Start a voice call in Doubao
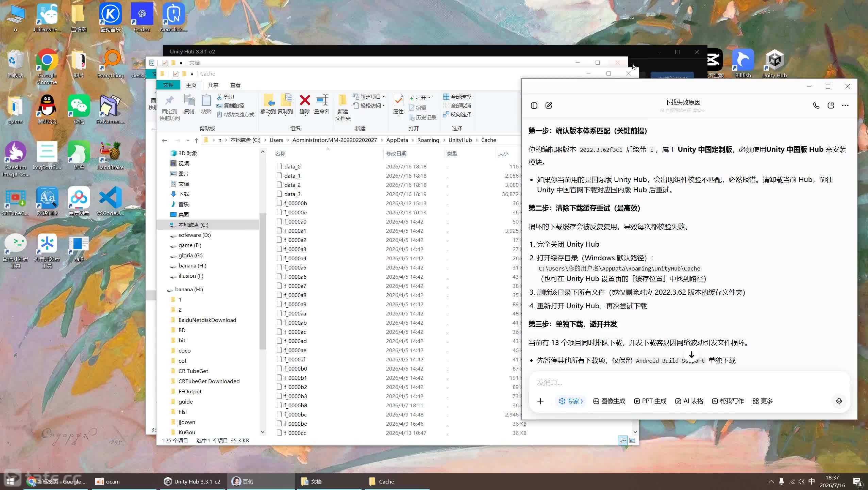The image size is (868, 490). (x=816, y=105)
